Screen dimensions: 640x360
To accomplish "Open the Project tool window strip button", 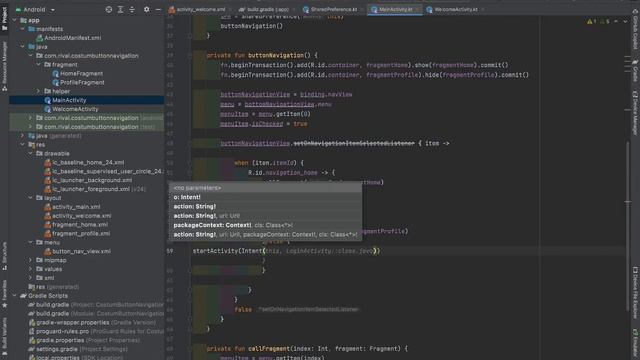I will [4, 18].
